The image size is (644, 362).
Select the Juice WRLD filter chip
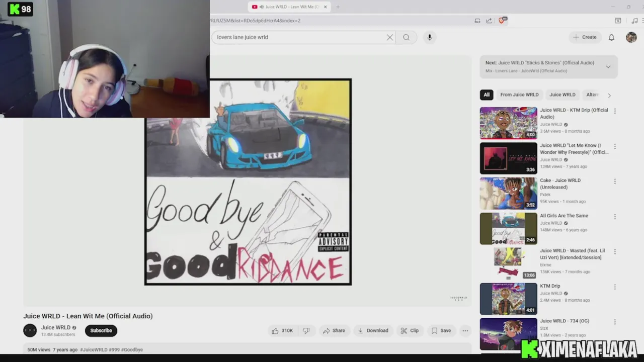(562, 95)
